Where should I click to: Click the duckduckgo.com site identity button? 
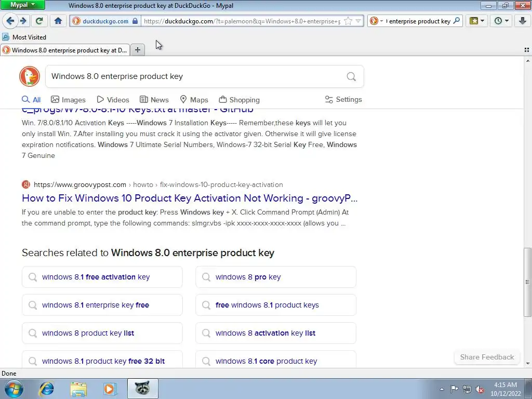tap(105, 21)
